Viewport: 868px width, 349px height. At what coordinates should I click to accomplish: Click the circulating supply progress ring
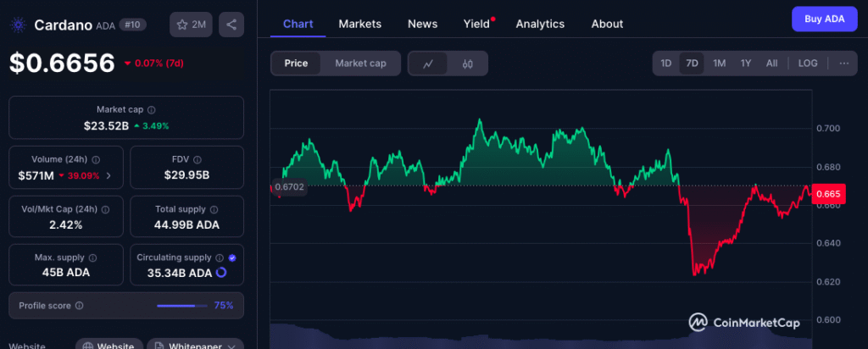tap(221, 273)
